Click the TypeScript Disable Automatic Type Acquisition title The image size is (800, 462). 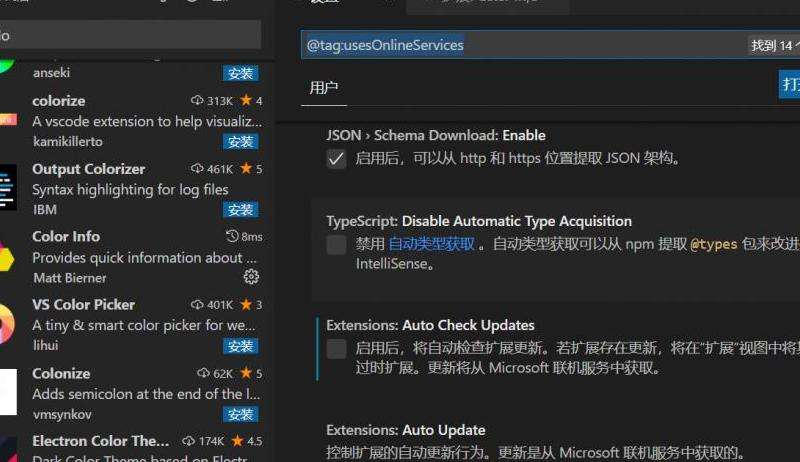(479, 221)
